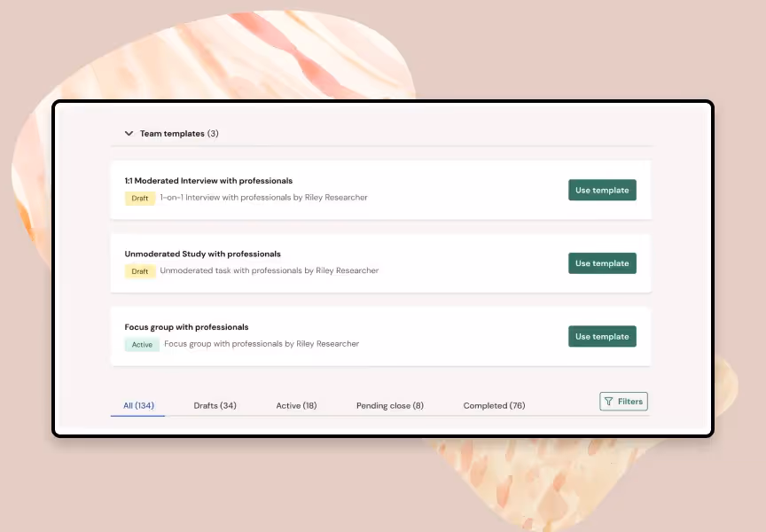Click Draft badge on 1:1 Moderated Interview
Screen dimensions: 766x532
point(140,199)
